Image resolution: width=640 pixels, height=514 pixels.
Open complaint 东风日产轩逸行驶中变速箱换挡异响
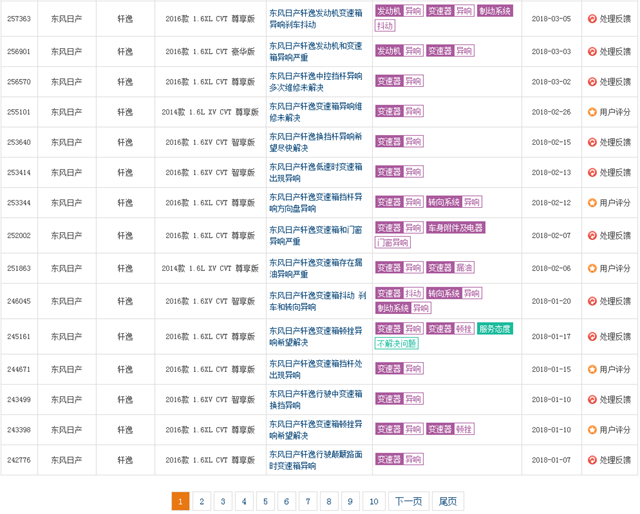click(x=316, y=399)
